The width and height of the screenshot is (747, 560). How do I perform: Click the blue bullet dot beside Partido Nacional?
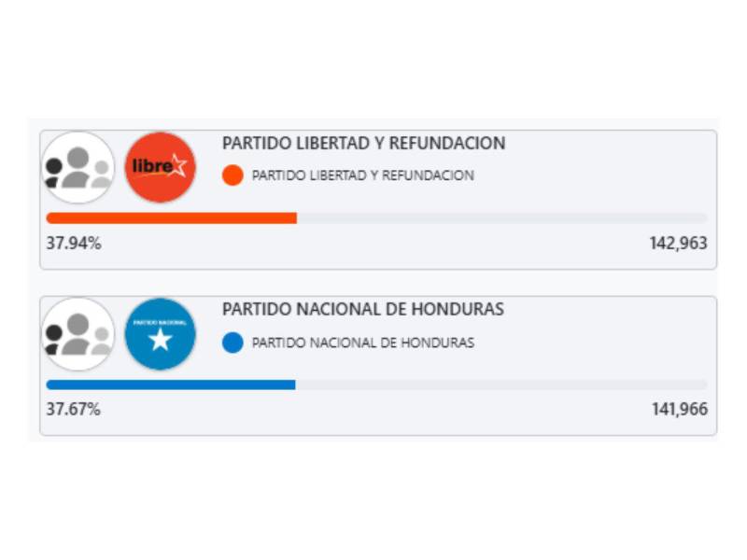pyautogui.click(x=233, y=342)
